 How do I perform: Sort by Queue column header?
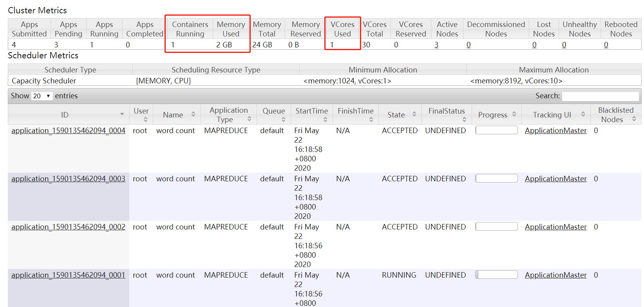click(x=273, y=111)
